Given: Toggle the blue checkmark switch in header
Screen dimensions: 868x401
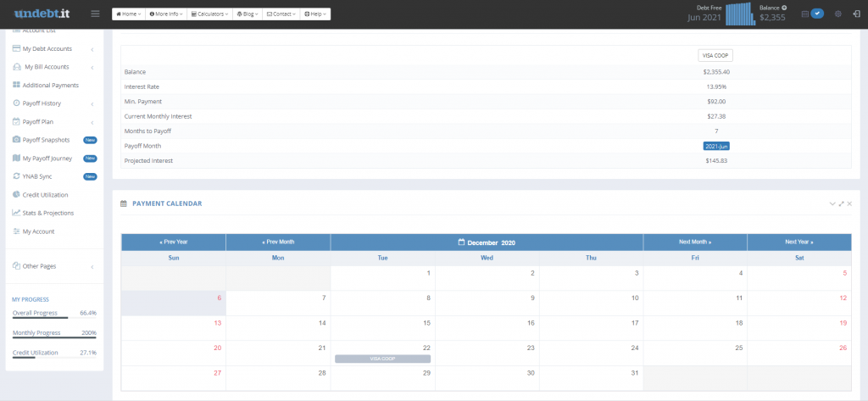Looking at the screenshot, I should pos(817,14).
